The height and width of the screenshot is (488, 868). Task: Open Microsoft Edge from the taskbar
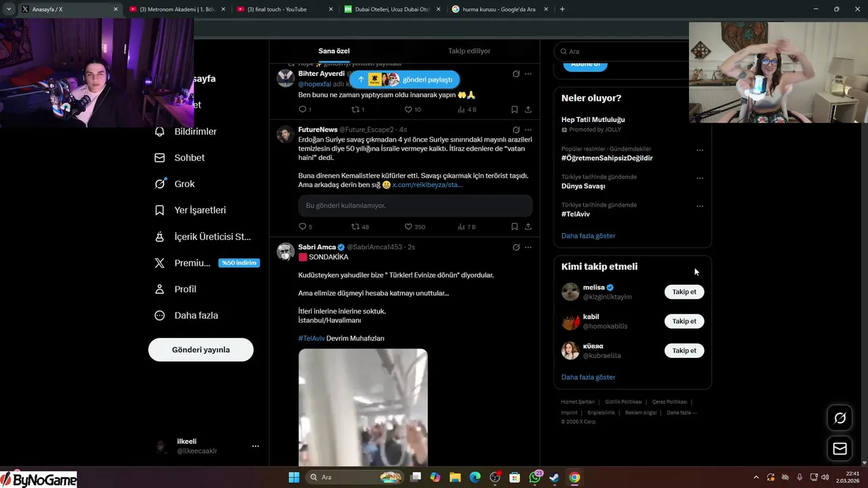pos(475,477)
